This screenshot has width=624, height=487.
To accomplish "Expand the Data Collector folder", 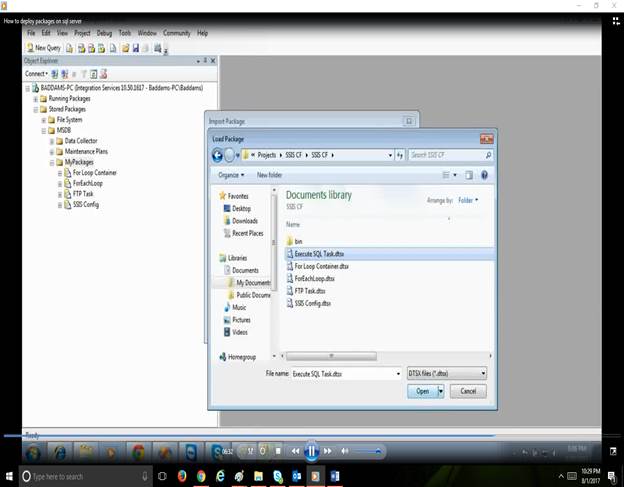I will pos(52,141).
